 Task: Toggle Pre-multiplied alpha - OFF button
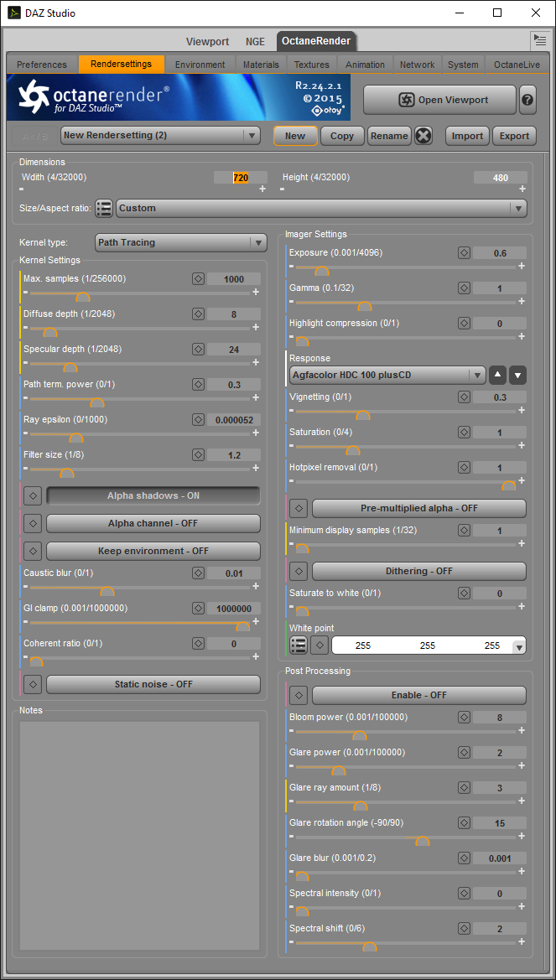419,508
